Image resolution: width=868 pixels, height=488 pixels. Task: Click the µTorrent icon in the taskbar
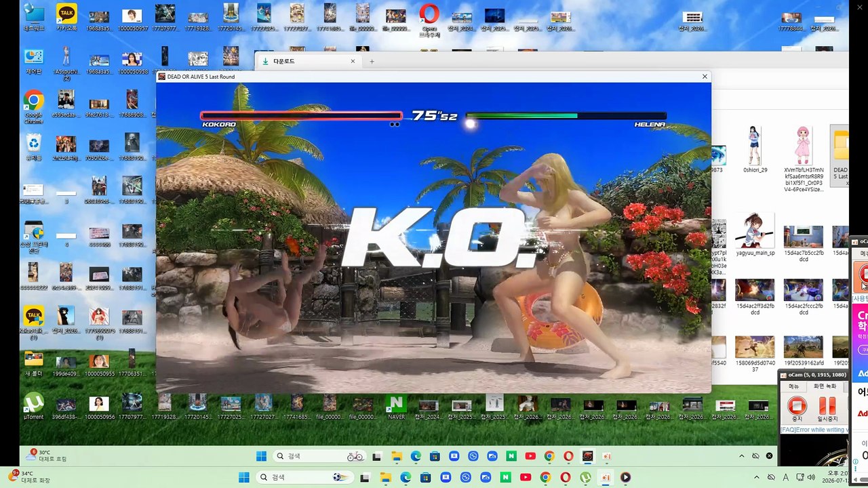point(585,478)
